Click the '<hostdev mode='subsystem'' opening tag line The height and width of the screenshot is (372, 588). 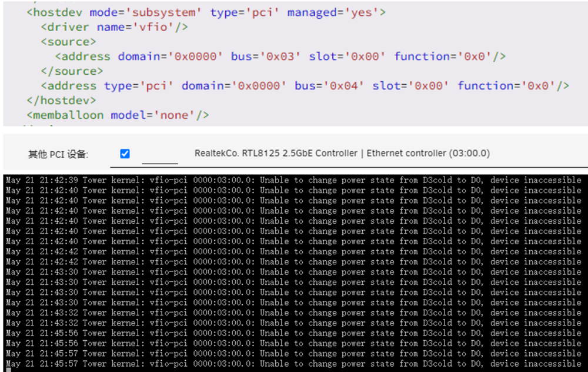click(206, 12)
